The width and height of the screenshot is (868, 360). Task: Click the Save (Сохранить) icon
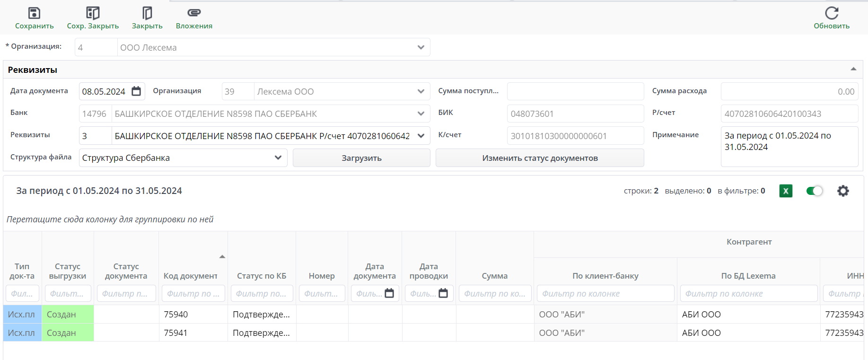(34, 13)
